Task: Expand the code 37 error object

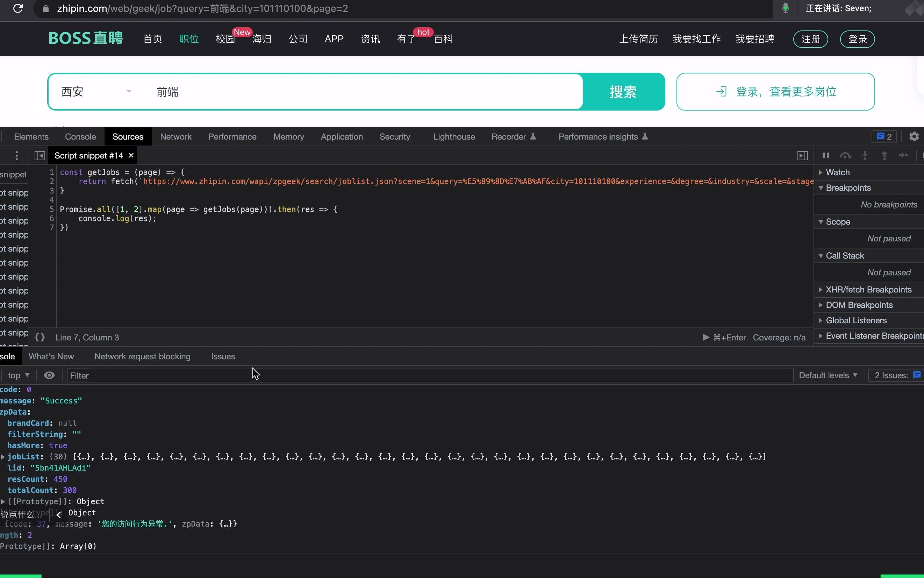Action: pyautogui.click(x=121, y=524)
